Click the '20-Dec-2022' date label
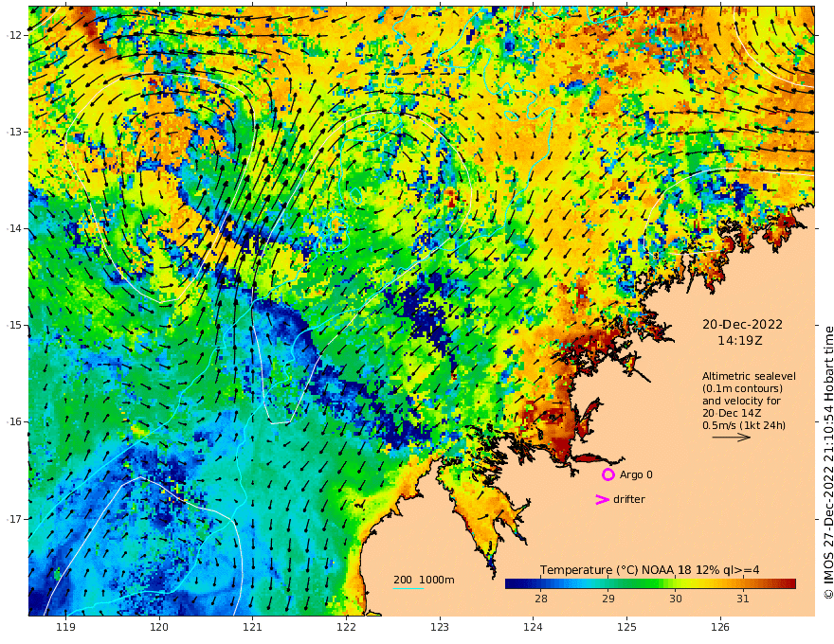834x644 pixels. click(x=742, y=324)
